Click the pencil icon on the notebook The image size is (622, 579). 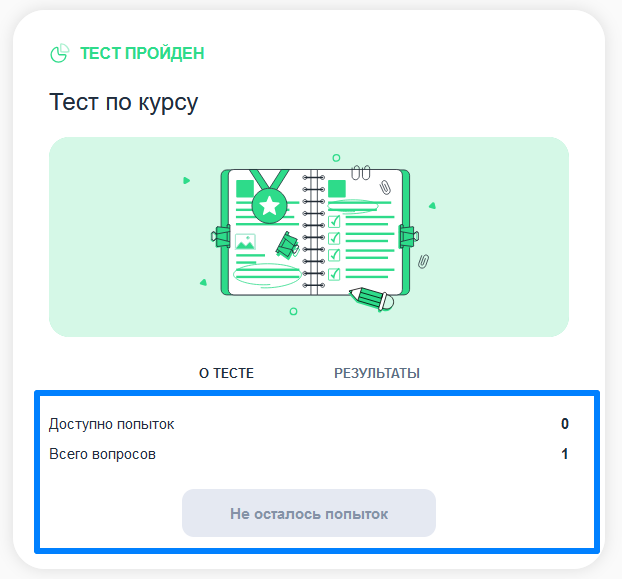[371, 299]
